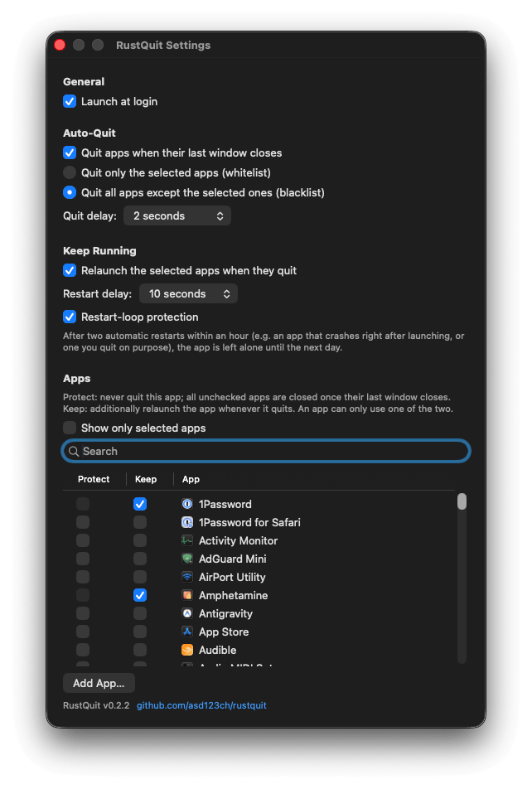Open the Restart delay dropdown
The height and width of the screenshot is (789, 532).
(188, 293)
